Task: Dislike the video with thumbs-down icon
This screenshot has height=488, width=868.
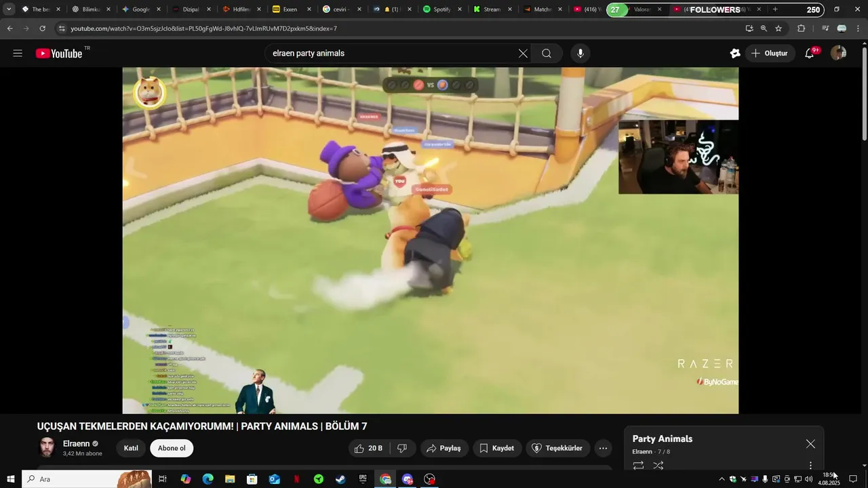Action: (x=402, y=448)
